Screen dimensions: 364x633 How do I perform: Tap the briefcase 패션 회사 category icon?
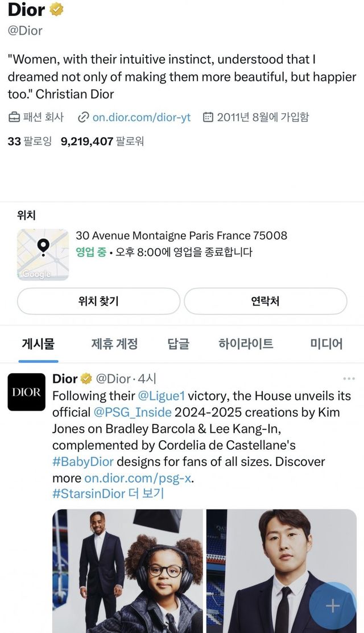pyautogui.click(x=14, y=118)
